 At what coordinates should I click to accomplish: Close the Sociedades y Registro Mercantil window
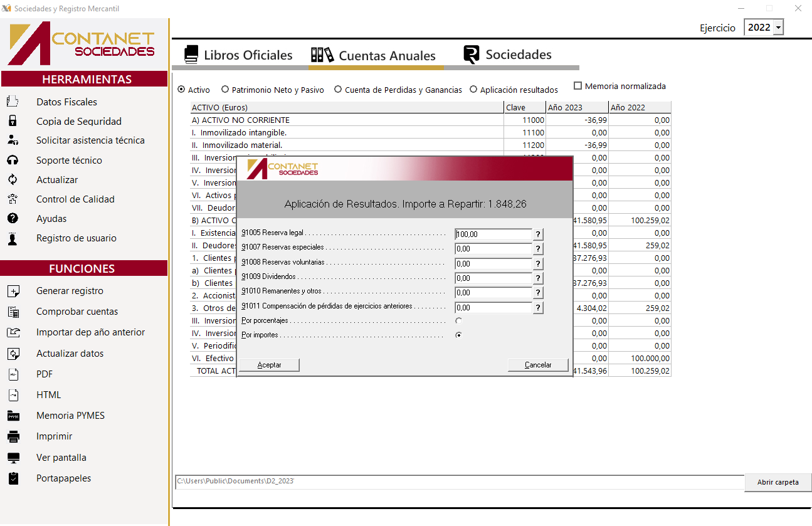798,8
